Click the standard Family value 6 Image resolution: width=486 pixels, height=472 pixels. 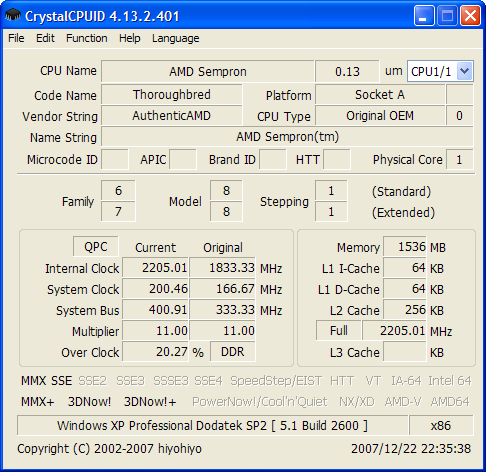point(118,191)
